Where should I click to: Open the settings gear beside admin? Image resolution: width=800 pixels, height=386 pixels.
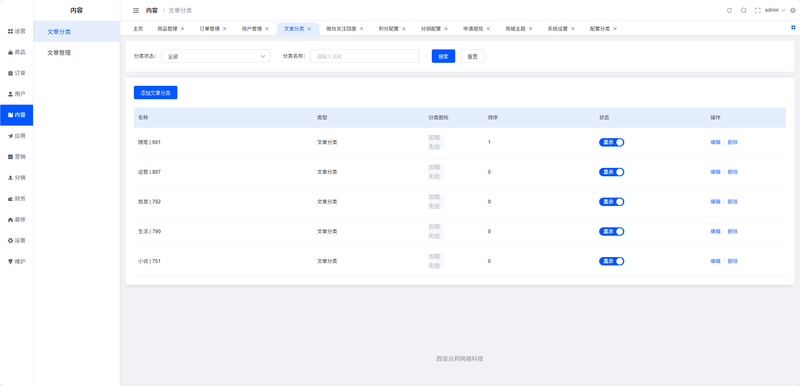pos(792,10)
